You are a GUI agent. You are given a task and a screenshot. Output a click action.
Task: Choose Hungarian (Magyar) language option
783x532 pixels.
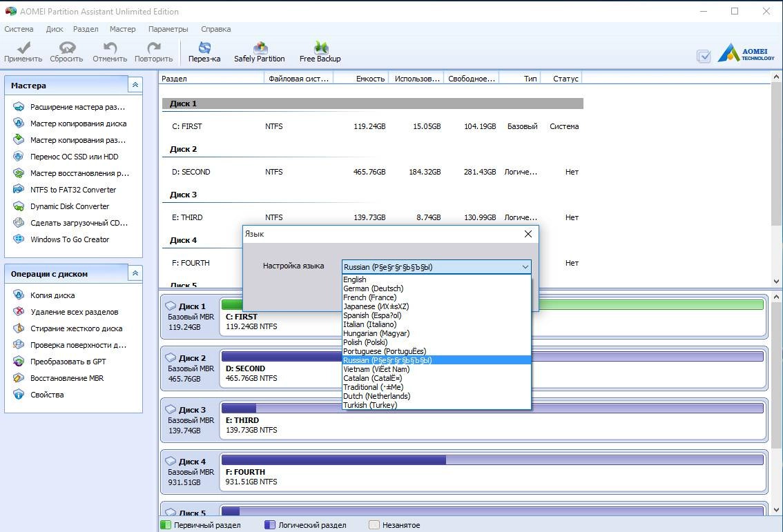click(436, 333)
